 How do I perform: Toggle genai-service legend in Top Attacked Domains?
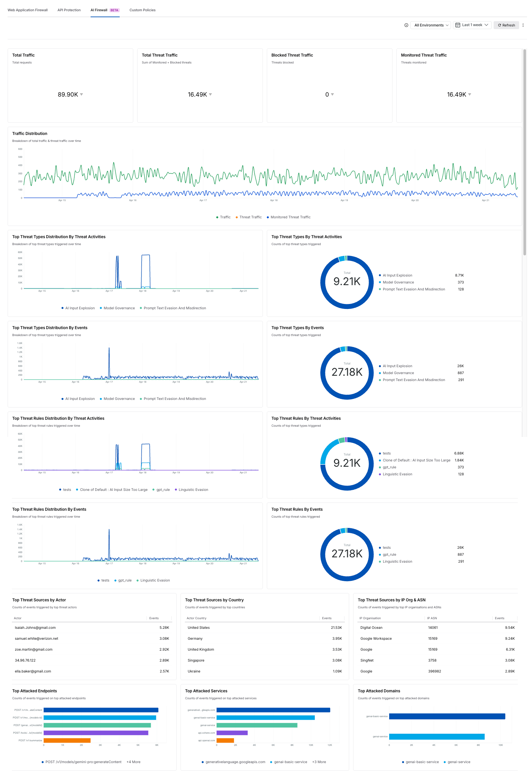[457, 762]
